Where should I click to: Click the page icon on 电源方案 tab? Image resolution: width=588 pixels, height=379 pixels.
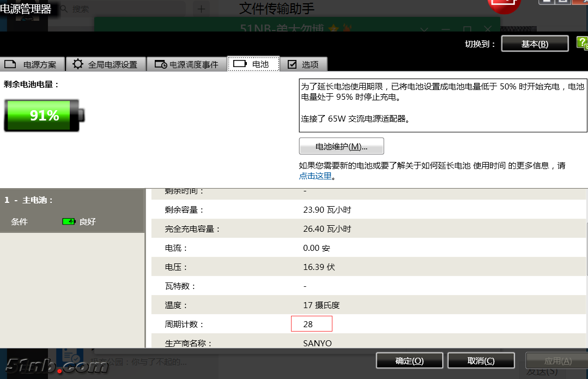tap(9, 63)
